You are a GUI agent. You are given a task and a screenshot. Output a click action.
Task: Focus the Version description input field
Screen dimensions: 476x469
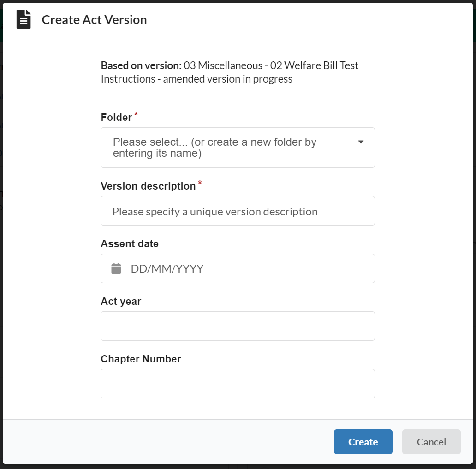(x=238, y=211)
